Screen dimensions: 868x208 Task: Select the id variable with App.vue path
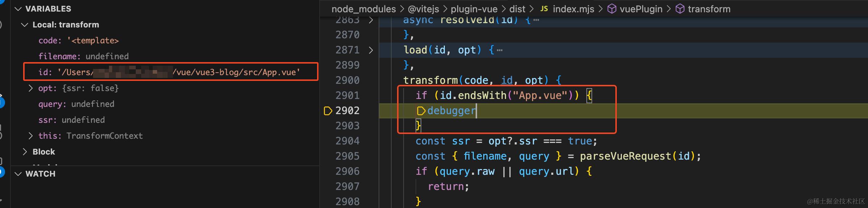click(165, 72)
